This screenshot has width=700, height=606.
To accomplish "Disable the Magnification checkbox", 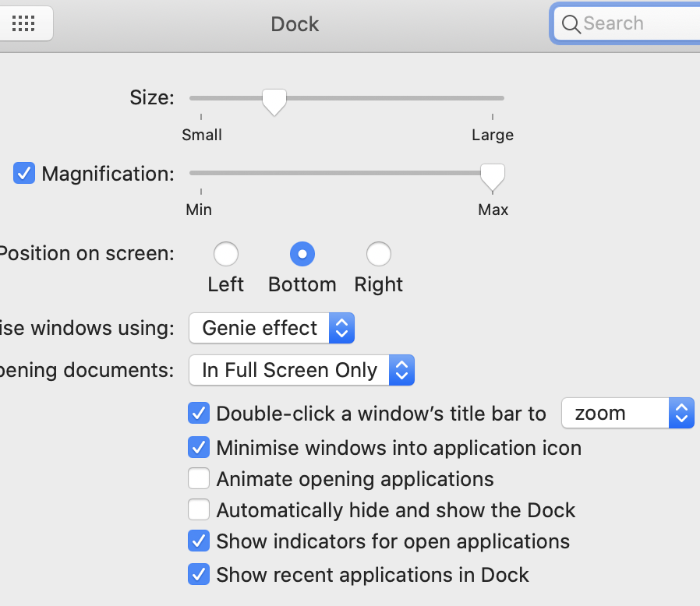I will tap(25, 173).
